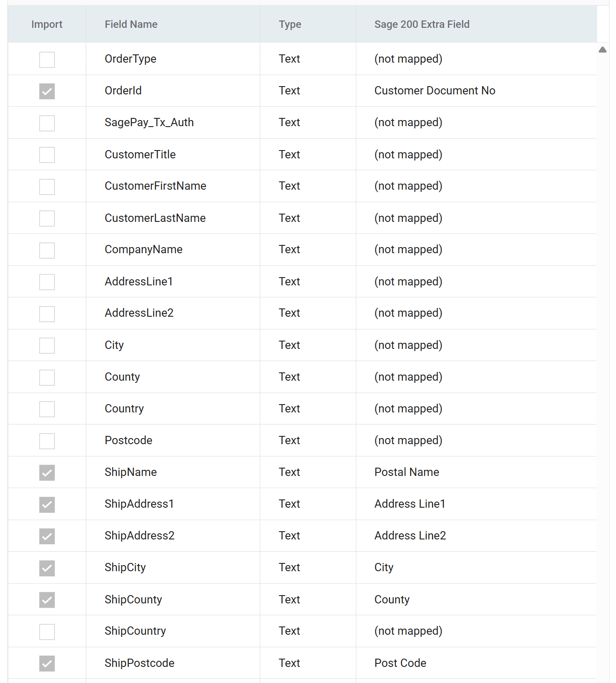Tick the ShipCountry import checkbox
This screenshot has height=683, width=616.
pyautogui.click(x=47, y=632)
